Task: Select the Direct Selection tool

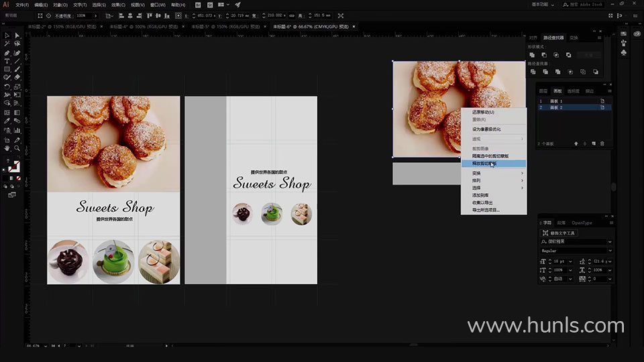Action: click(x=17, y=36)
